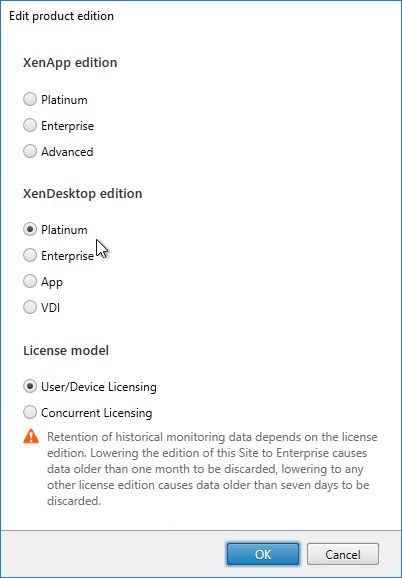Image resolution: width=402 pixels, height=578 pixels.
Task: Confirm changes with the OK button
Action: click(263, 554)
